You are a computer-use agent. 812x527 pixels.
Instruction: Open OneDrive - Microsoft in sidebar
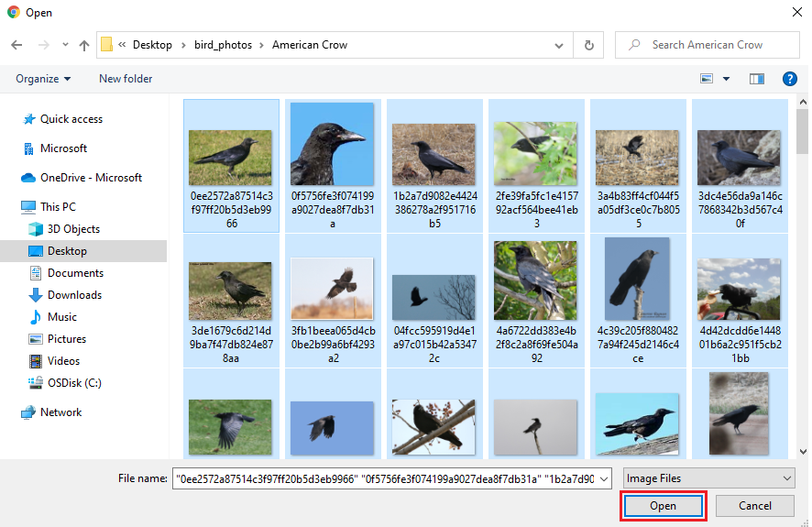pos(82,178)
